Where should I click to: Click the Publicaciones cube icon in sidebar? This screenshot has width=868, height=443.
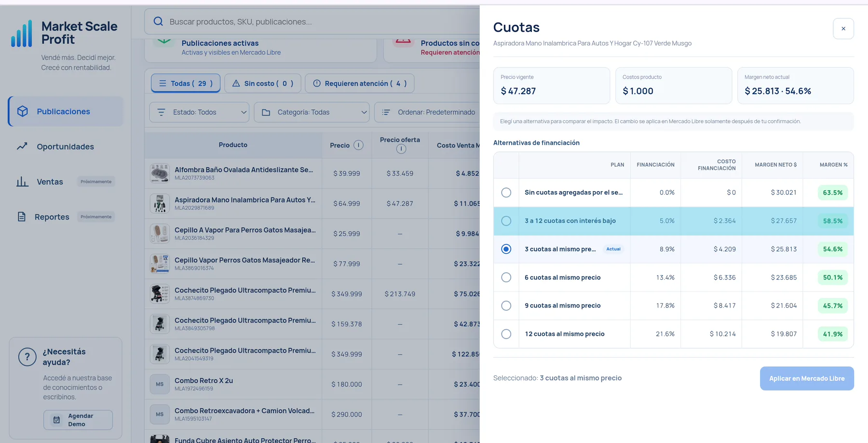(x=23, y=111)
